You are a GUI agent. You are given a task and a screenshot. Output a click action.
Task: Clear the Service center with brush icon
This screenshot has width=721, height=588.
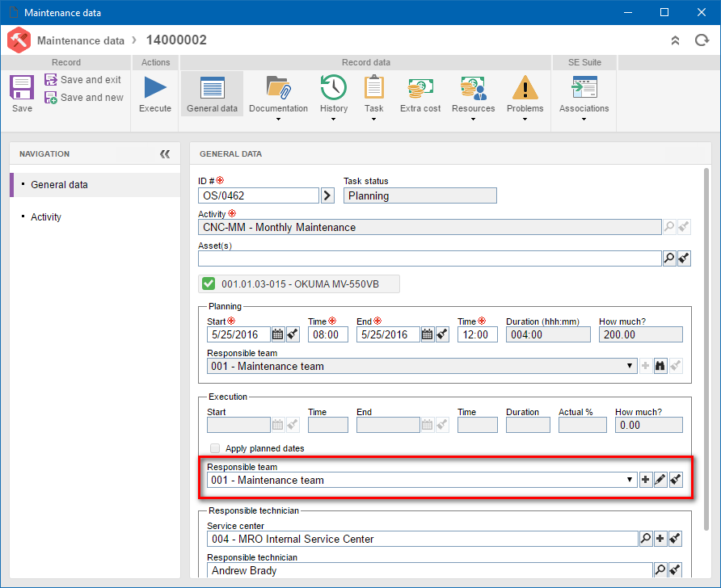[x=675, y=539]
